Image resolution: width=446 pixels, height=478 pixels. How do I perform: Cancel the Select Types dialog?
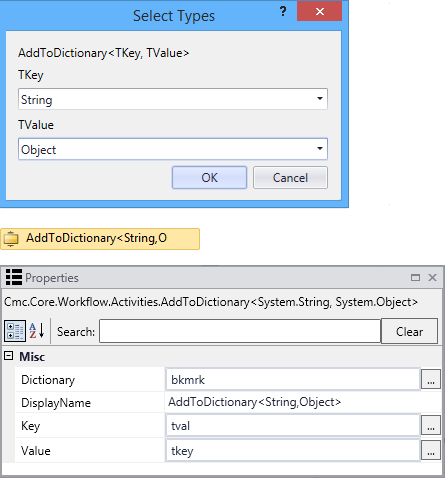[x=290, y=177]
